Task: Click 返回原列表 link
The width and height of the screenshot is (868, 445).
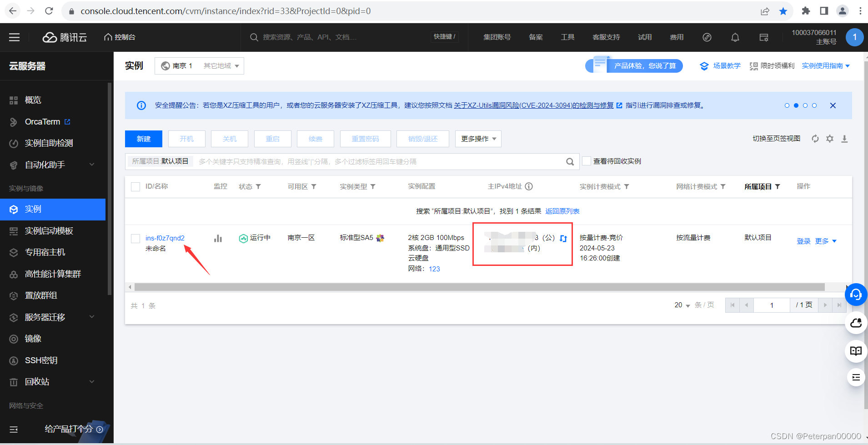Action: 562,211
